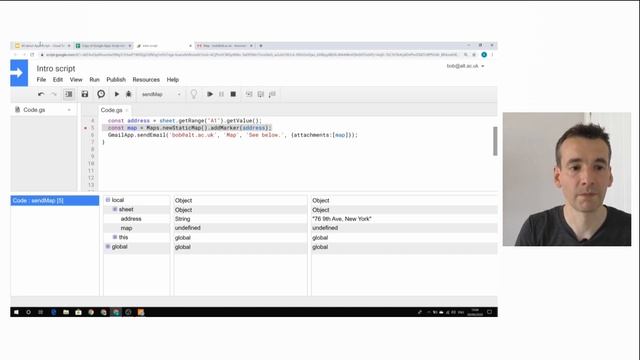Toggle the indent lines button

pyautogui.click(x=69, y=94)
